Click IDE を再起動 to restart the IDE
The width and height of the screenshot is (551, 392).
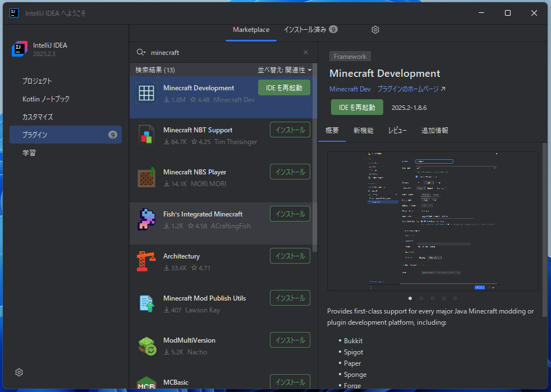(356, 107)
